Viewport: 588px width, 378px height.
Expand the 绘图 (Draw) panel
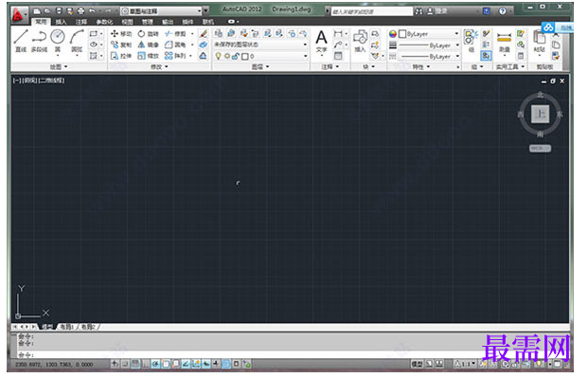pyautogui.click(x=59, y=66)
